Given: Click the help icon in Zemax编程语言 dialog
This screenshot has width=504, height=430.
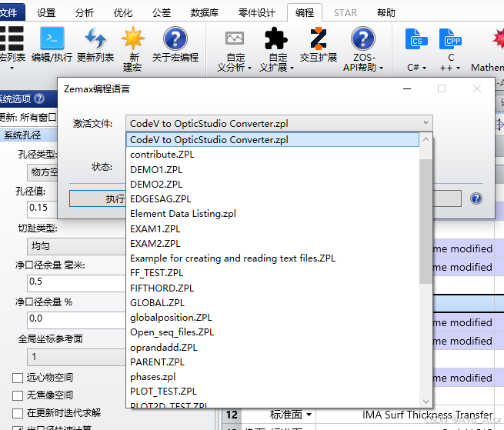Looking at the screenshot, I should coord(476,198).
